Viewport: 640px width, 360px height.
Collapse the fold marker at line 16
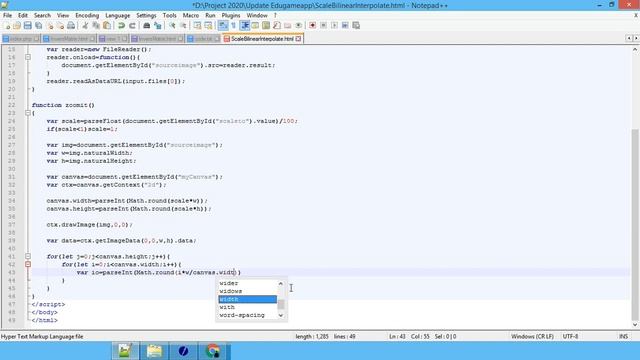(x=28, y=57)
